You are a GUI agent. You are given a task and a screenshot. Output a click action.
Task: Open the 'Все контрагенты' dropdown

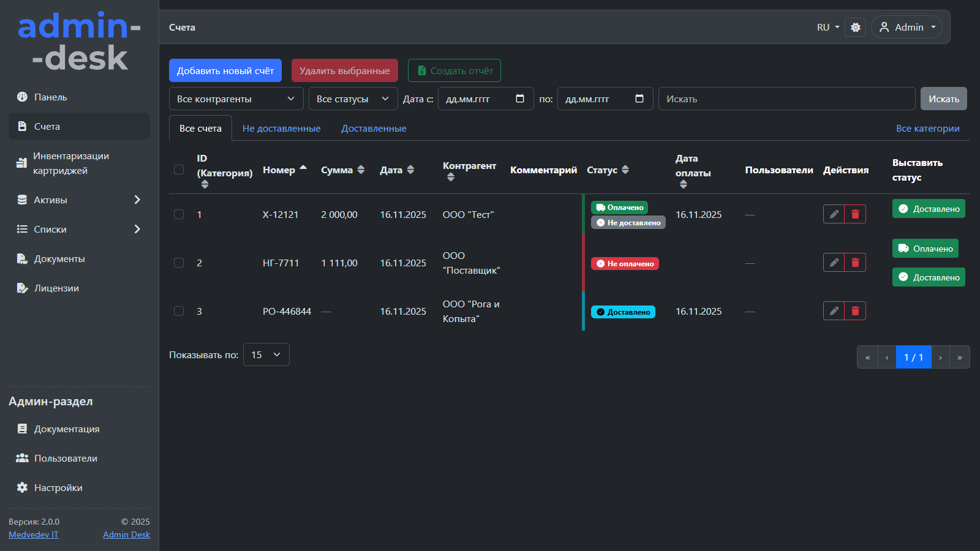(236, 99)
